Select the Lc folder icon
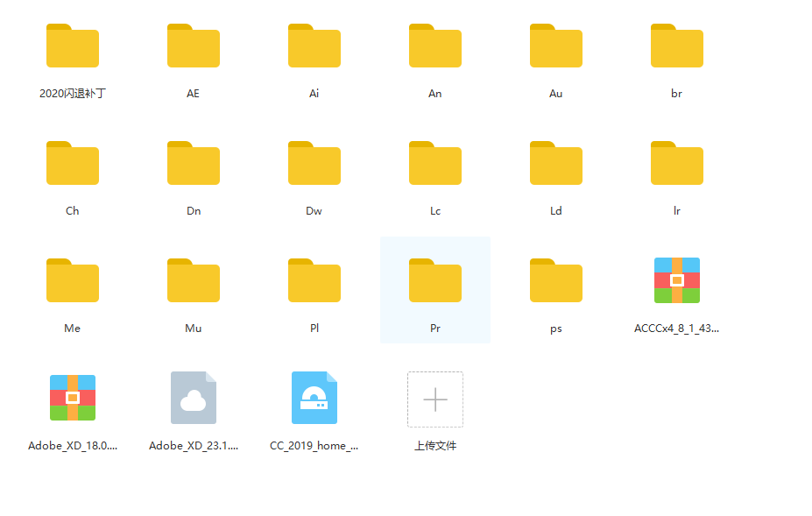 (435, 163)
